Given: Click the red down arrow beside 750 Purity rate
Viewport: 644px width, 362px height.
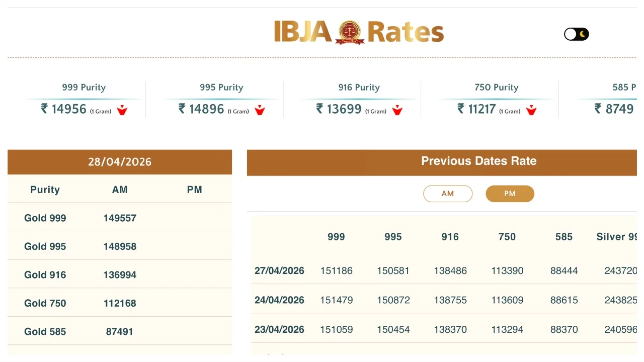Looking at the screenshot, I should (531, 110).
